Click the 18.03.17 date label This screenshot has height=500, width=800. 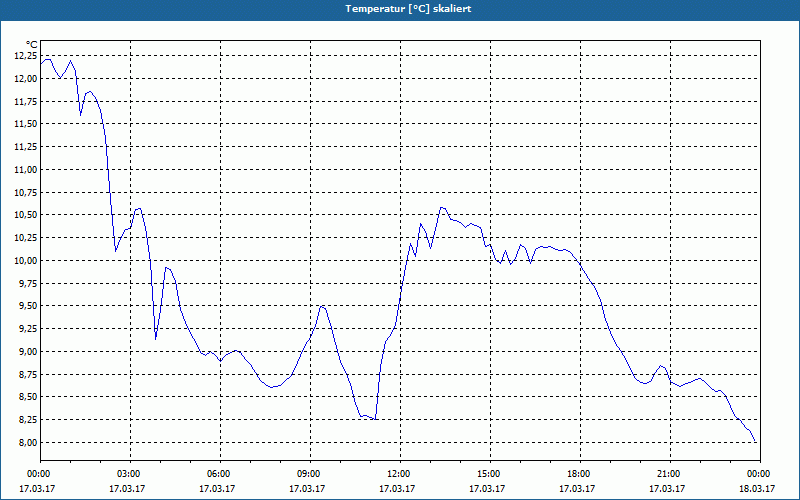757,489
